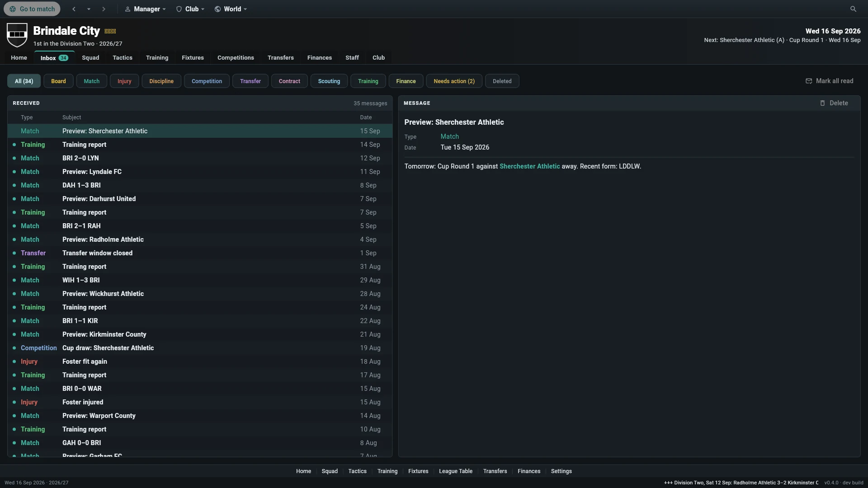868x488 pixels.
Task: Click the Delete message button
Action: tap(834, 103)
